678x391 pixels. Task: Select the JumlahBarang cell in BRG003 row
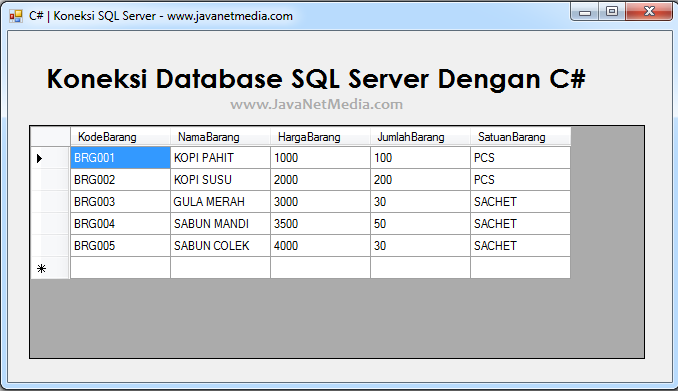coord(420,202)
